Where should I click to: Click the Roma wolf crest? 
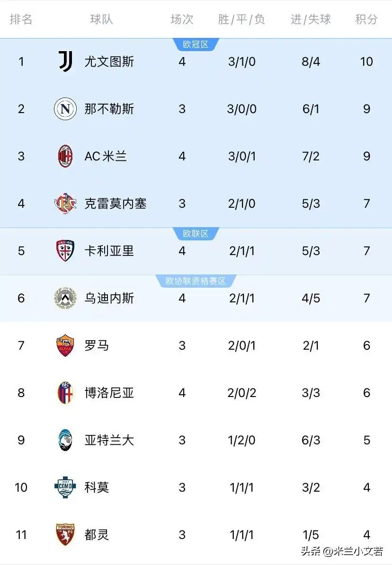pyautogui.click(x=65, y=345)
